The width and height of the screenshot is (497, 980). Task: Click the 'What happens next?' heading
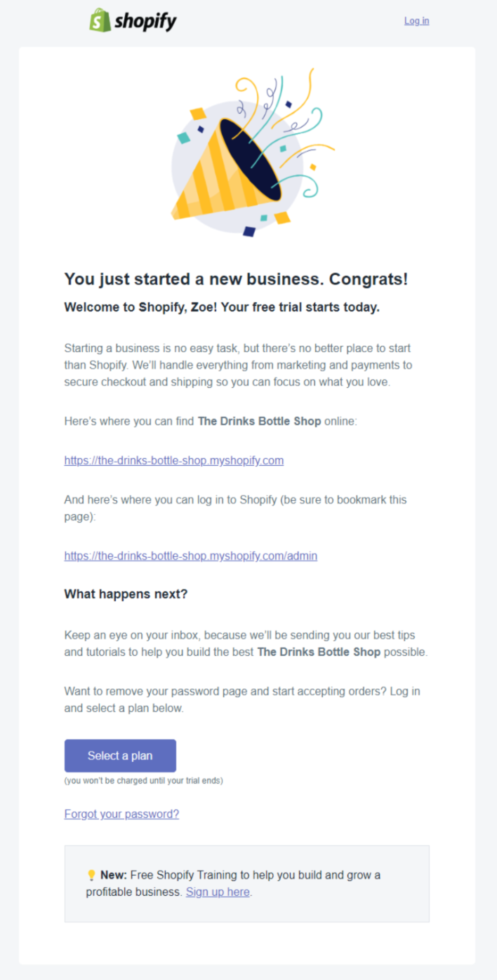(x=126, y=594)
